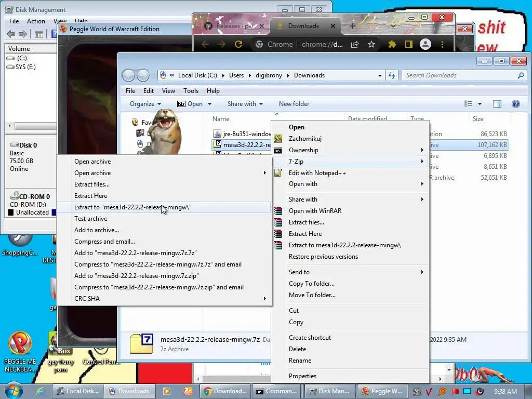This screenshot has height=399, width=532.
Task: Choose Add to archive... option
Action: point(96,230)
